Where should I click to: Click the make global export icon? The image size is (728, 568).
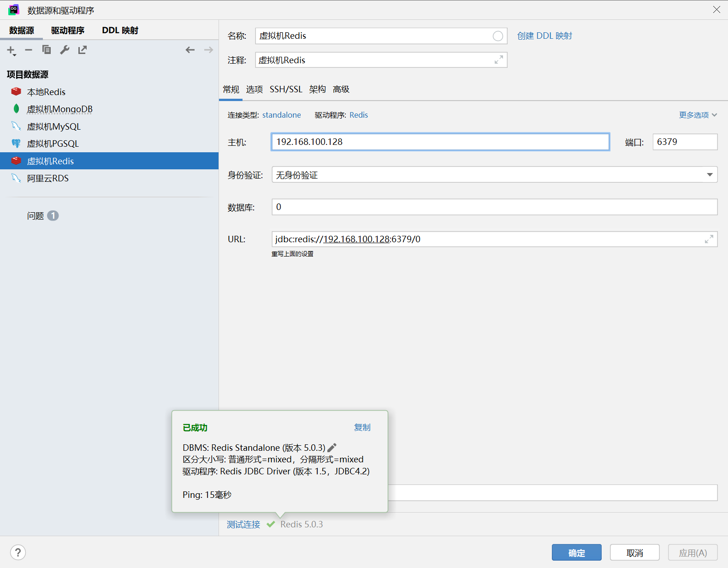83,50
